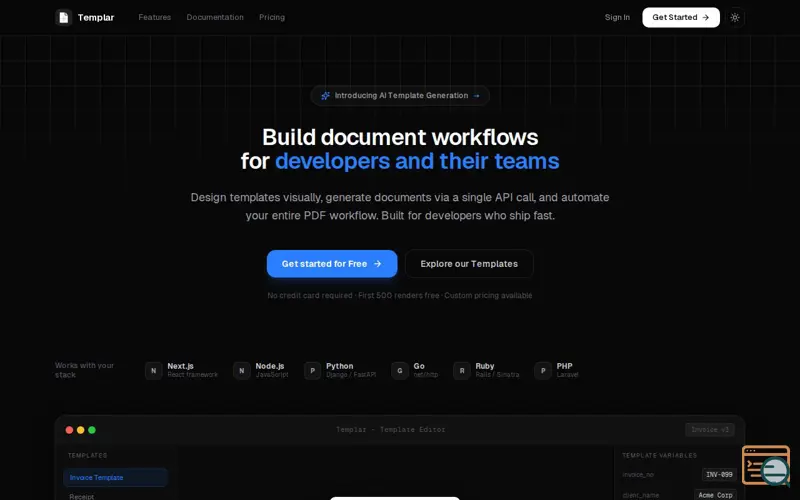Click the Sign In link
800x500 pixels.
coord(617,17)
